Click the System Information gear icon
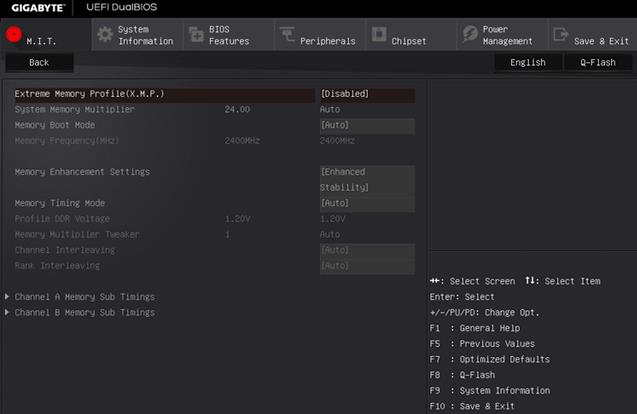 click(105, 35)
